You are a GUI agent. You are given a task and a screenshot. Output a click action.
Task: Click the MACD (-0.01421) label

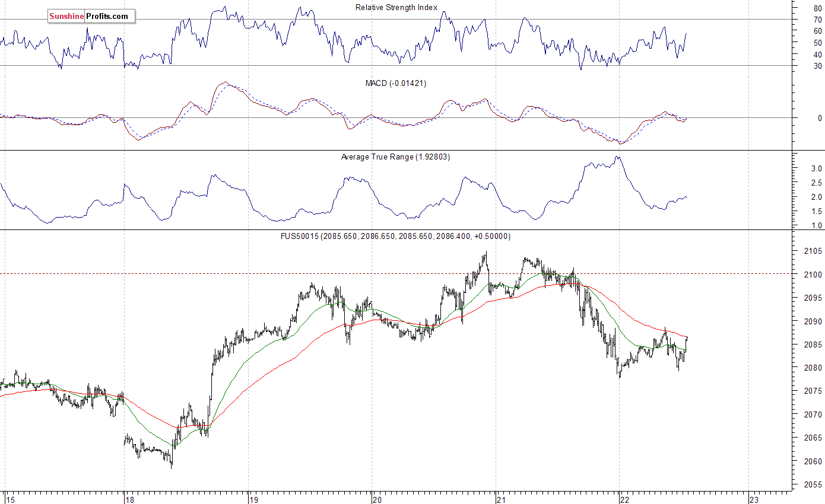(396, 84)
